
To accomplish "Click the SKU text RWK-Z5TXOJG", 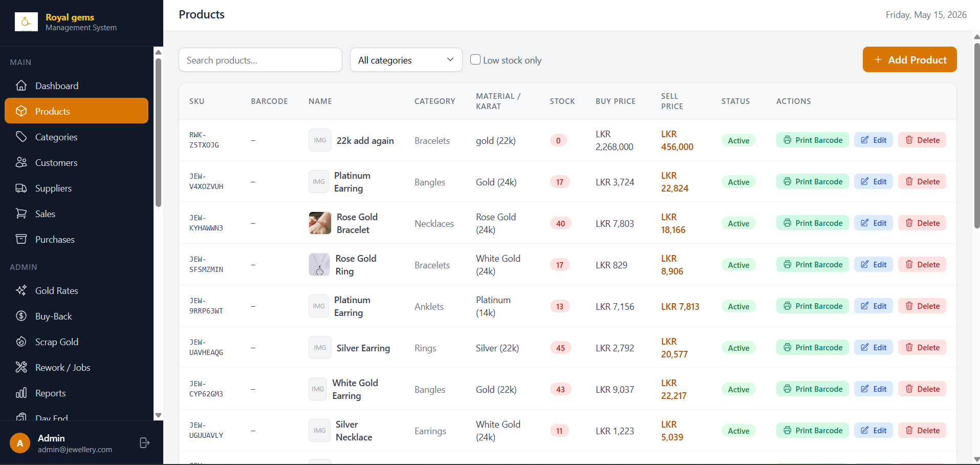I will 204,140.
